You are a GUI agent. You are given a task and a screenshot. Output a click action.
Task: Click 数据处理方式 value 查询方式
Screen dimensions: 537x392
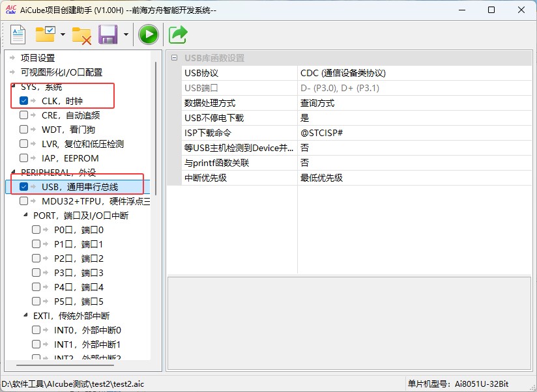click(x=414, y=103)
